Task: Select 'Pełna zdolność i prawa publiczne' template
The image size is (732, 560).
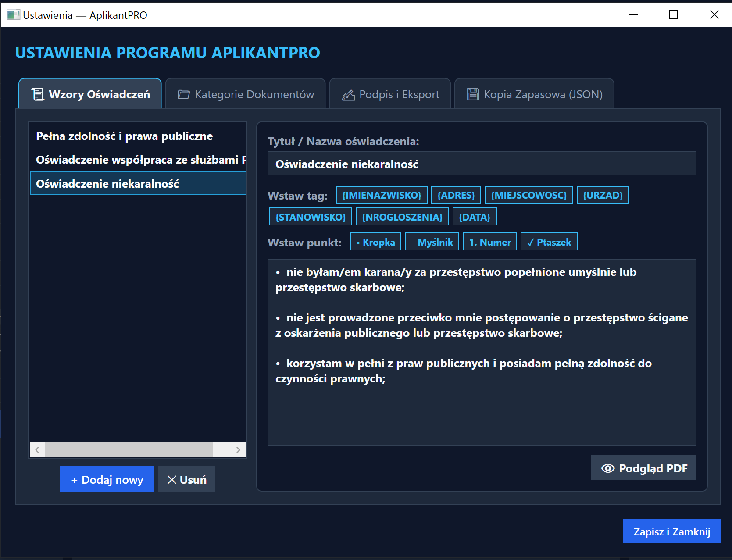Action: [x=138, y=136]
